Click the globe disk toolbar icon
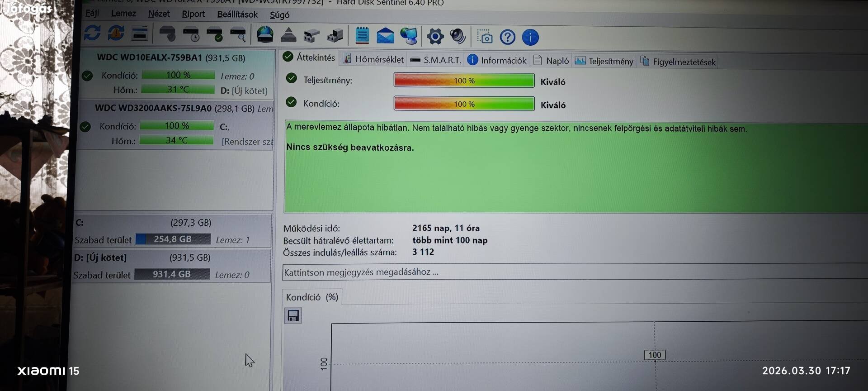This screenshot has height=391, width=868. pyautogui.click(x=265, y=35)
